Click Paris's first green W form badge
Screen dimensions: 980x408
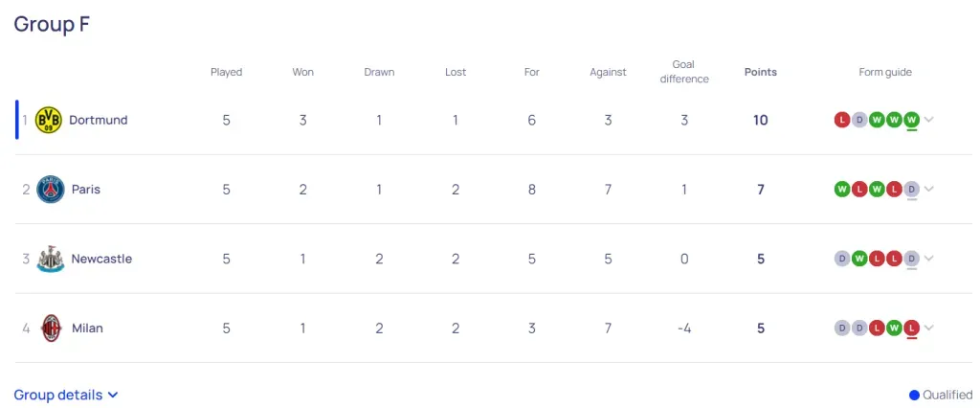(x=842, y=190)
